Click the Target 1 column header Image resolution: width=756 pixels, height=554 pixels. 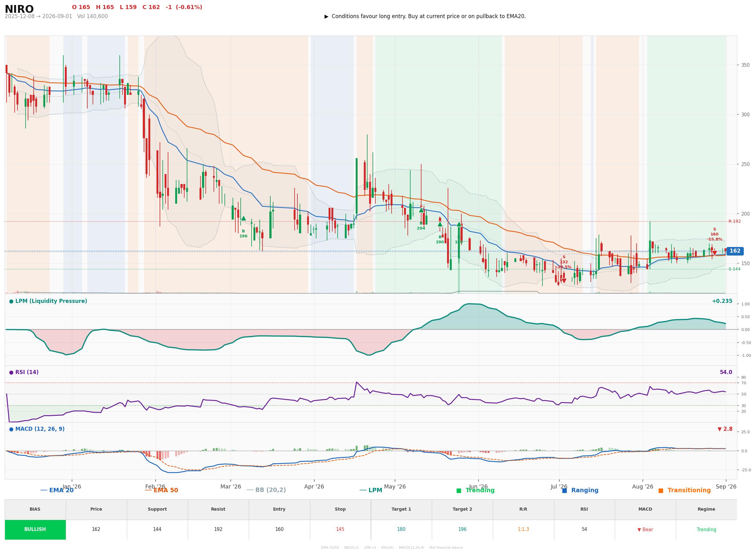tap(401, 509)
